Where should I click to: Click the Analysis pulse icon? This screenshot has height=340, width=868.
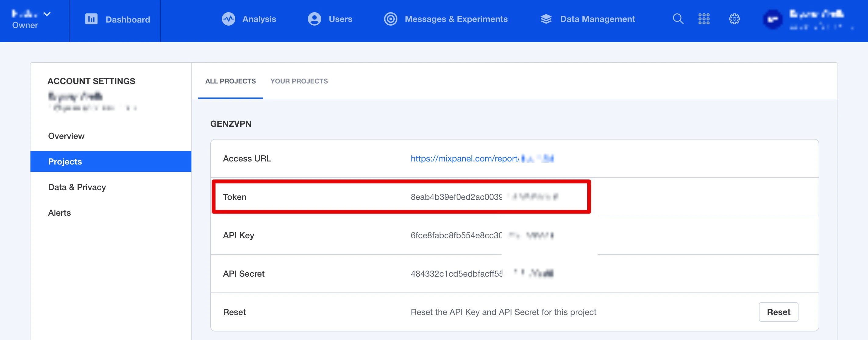(x=228, y=19)
